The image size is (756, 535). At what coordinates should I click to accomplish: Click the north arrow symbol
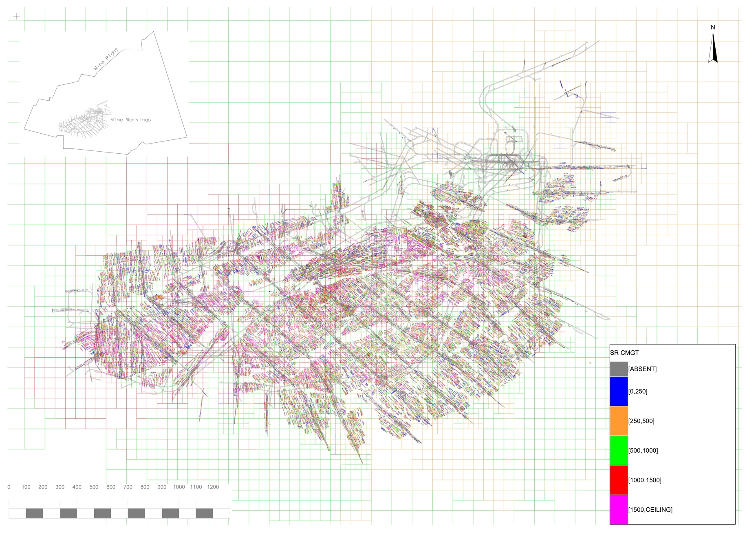tap(713, 47)
